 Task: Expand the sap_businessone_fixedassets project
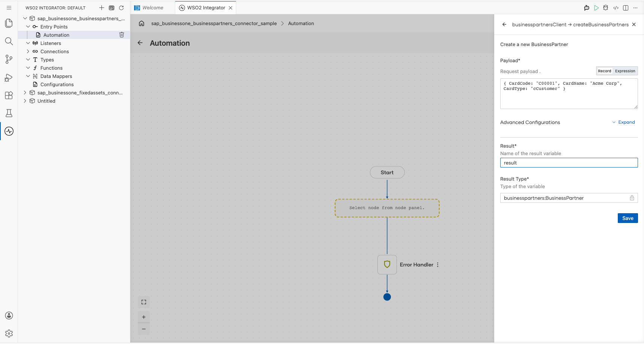coord(25,93)
